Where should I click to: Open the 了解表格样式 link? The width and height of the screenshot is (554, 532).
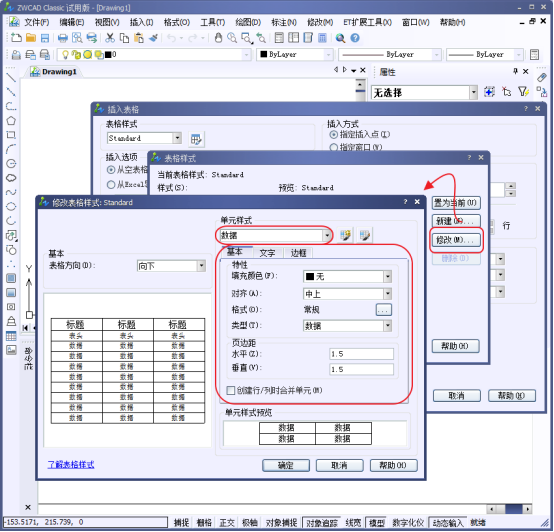point(71,465)
